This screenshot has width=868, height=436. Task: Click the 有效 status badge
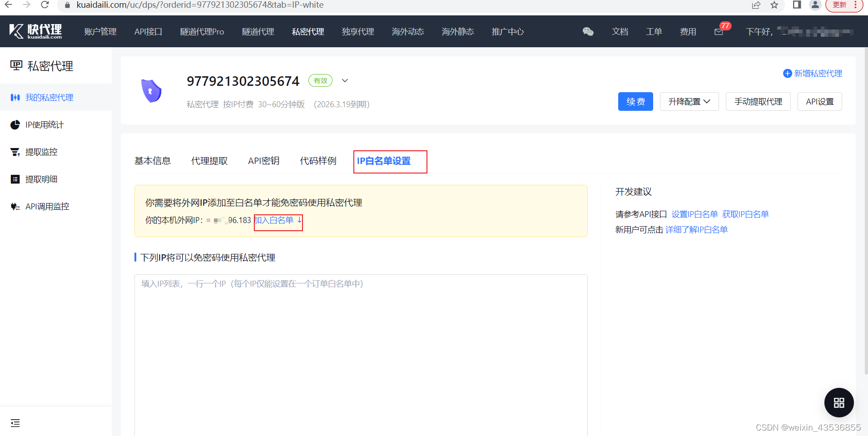pos(320,80)
